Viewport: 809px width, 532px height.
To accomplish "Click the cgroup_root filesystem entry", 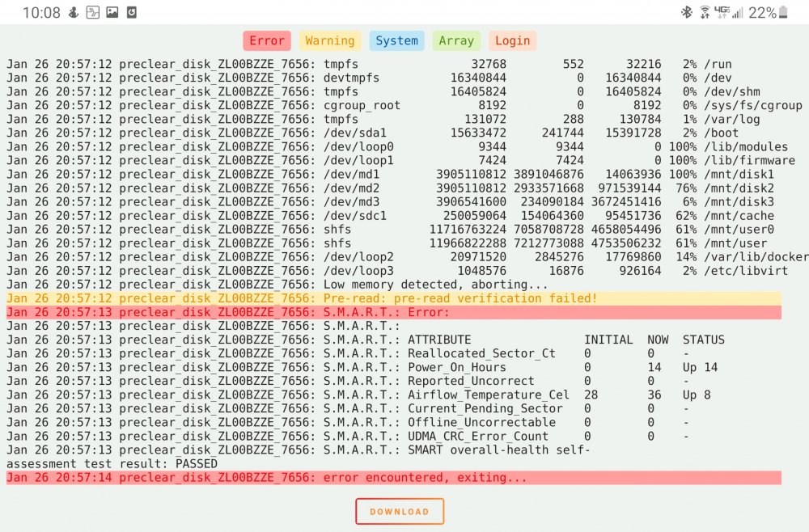I will click(x=362, y=106).
